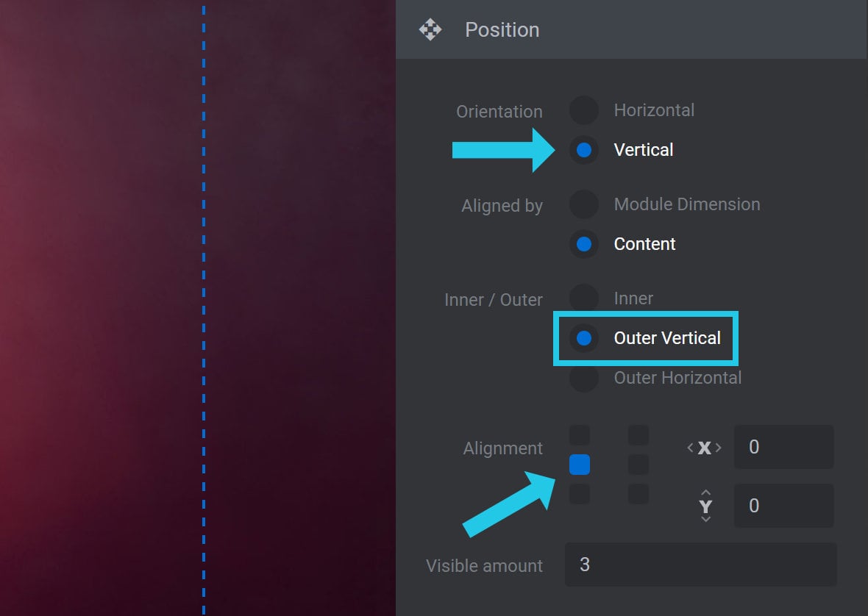
Task: Choose Module Dimension alignment option
Action: click(584, 204)
